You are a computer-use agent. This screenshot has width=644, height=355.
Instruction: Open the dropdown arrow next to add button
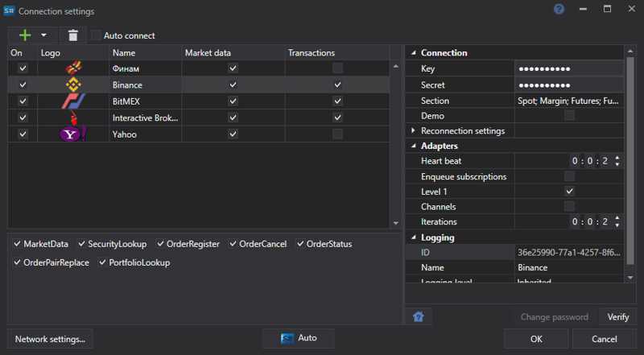click(x=43, y=35)
